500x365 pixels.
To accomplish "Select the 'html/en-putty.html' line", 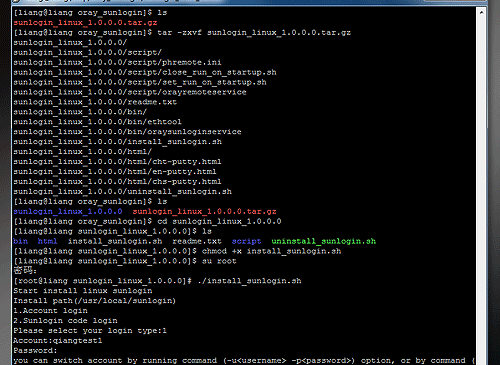I will click(x=115, y=172).
